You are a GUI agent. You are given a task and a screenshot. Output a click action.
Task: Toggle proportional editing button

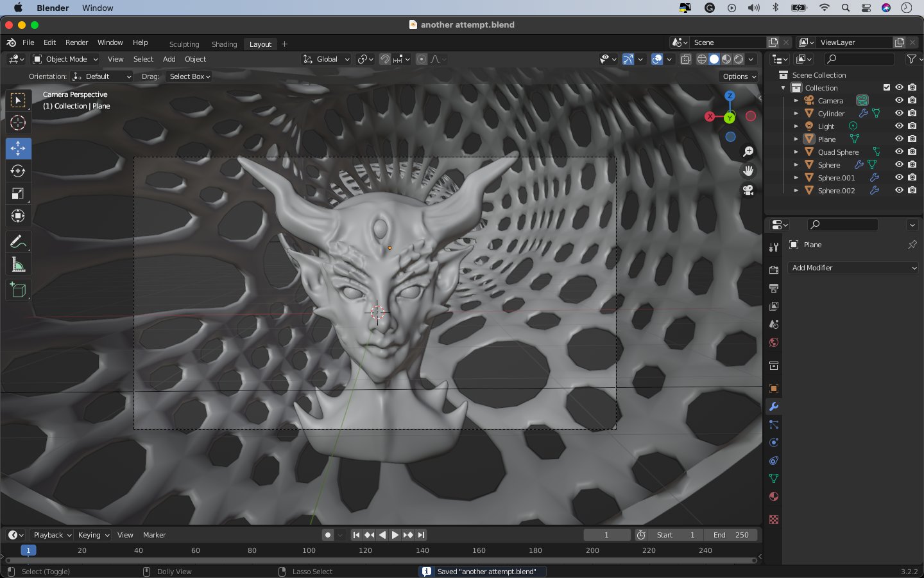tap(422, 59)
